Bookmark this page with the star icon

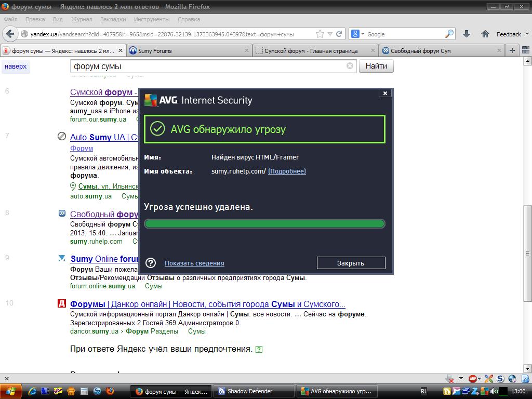click(x=320, y=34)
